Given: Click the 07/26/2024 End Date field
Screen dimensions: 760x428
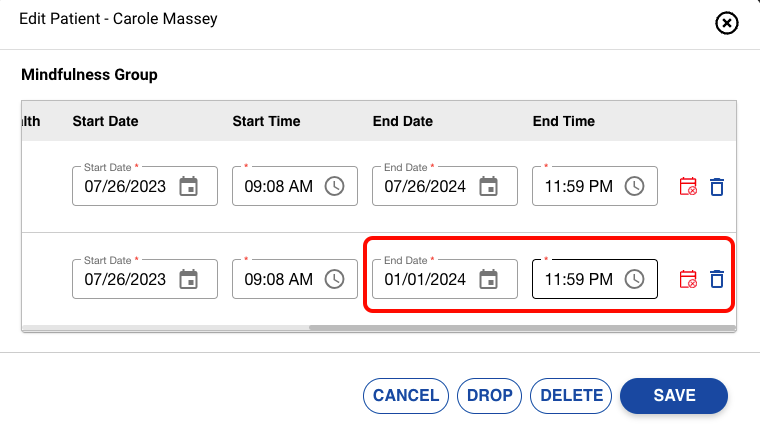Looking at the screenshot, I should 425,186.
